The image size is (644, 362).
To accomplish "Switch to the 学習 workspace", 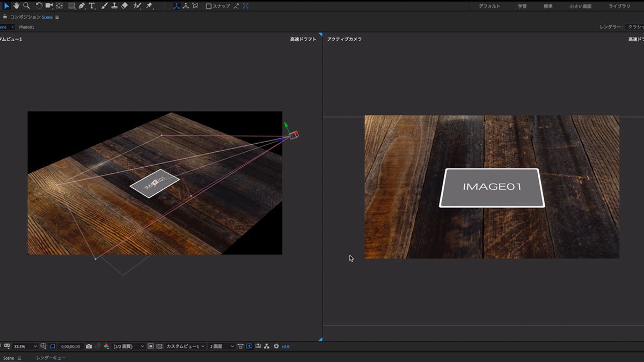I will point(522,6).
